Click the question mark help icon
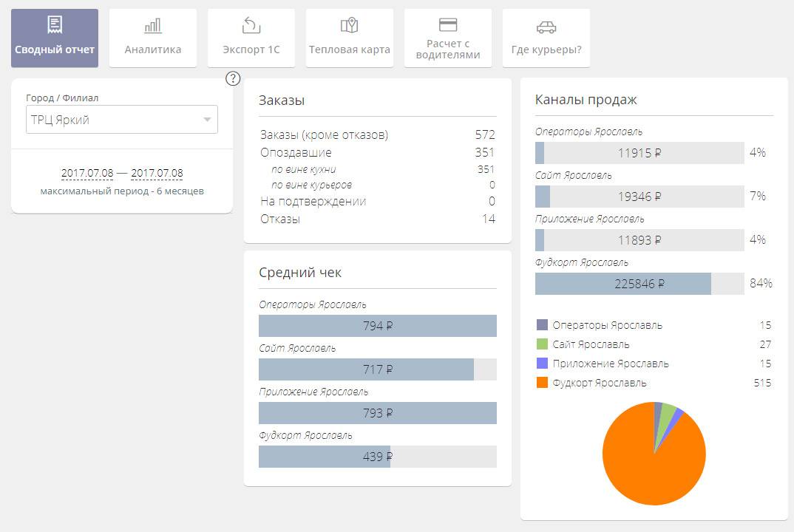 point(233,78)
